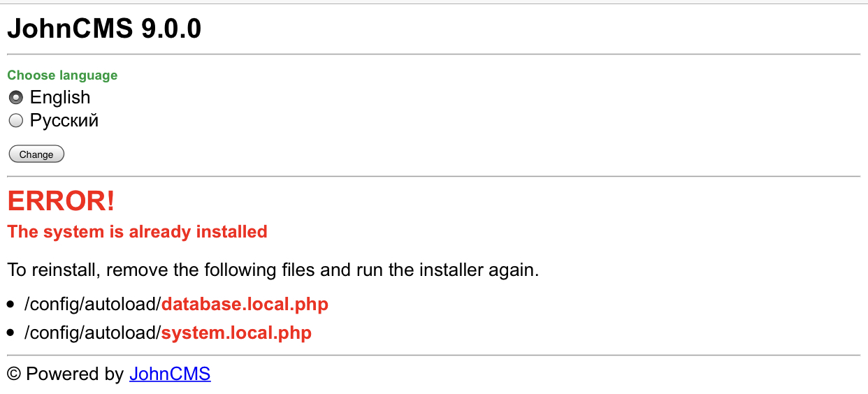
Task: Open the JohnCMS footer link
Action: [170, 374]
